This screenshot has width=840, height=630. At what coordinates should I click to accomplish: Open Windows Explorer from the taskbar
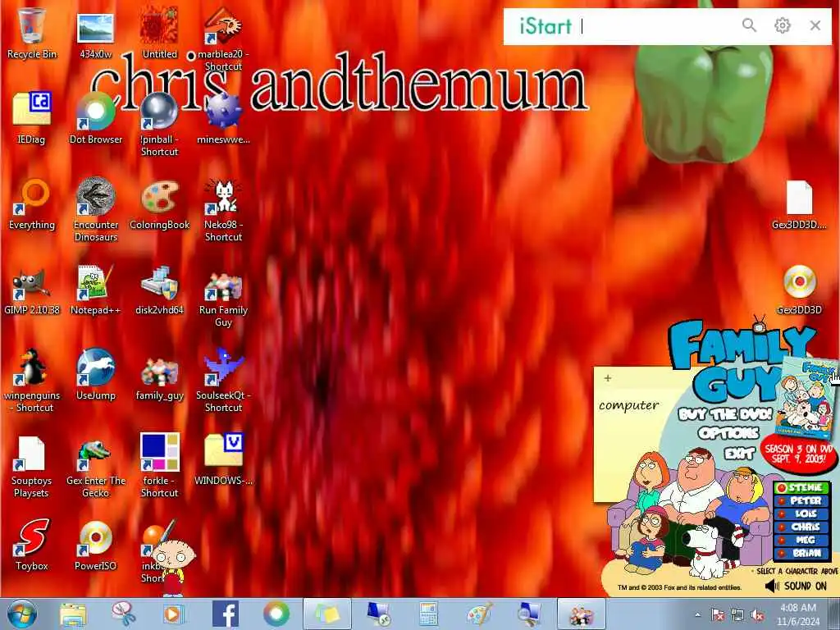click(73, 614)
